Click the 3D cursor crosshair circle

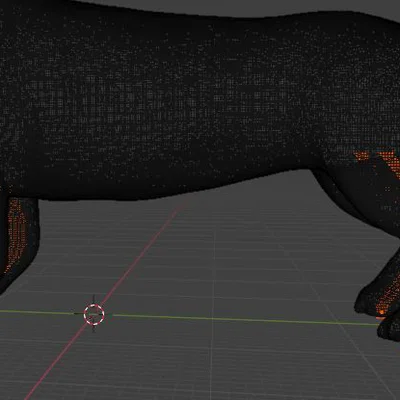pyautogui.click(x=94, y=314)
